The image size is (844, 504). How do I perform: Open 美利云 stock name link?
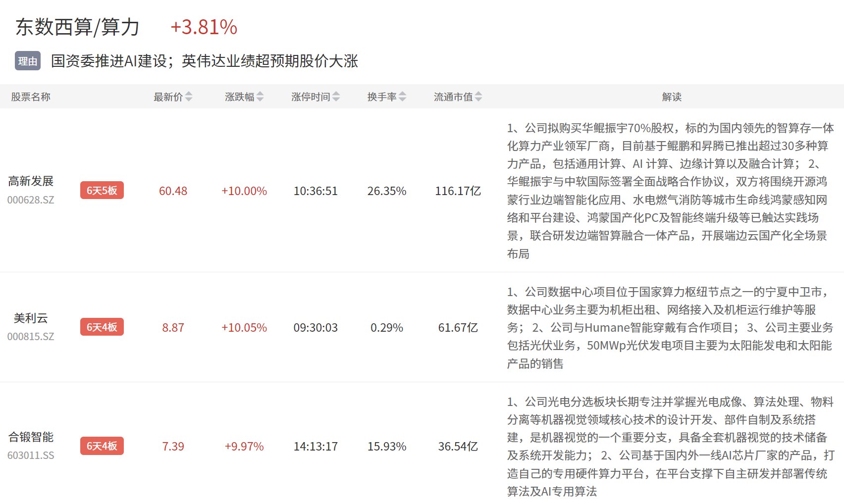[x=31, y=318]
